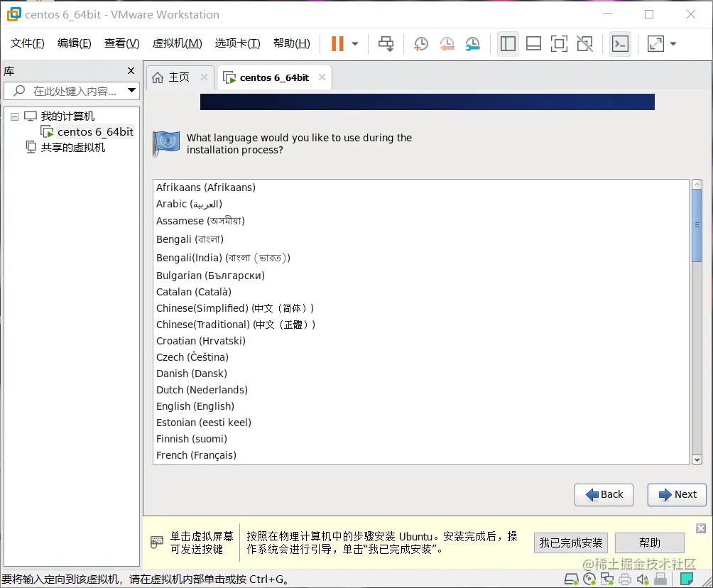Select Arabic language
Screen dimensions: 713x588
pos(421,205)
